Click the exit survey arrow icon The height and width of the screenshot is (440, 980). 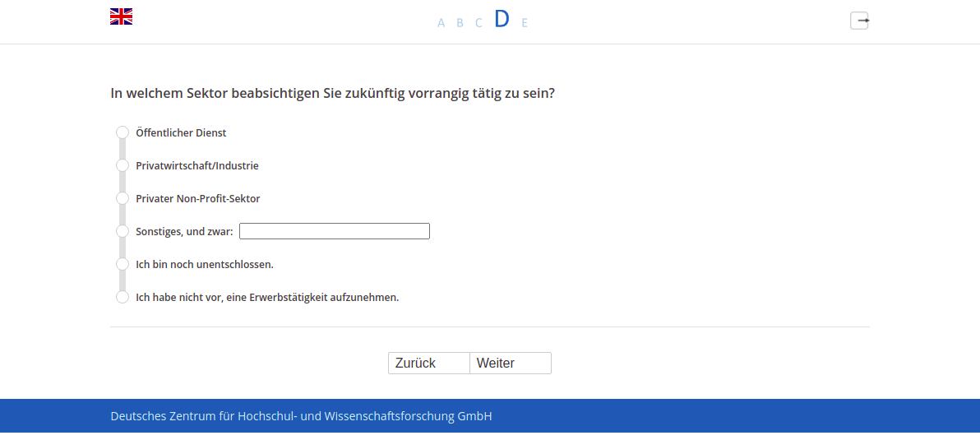tap(859, 21)
